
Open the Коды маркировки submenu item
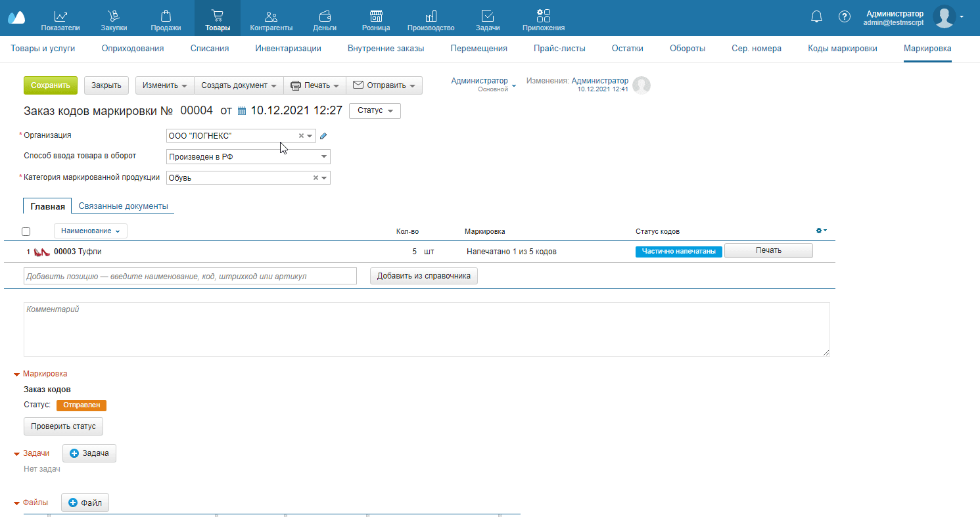pos(842,49)
